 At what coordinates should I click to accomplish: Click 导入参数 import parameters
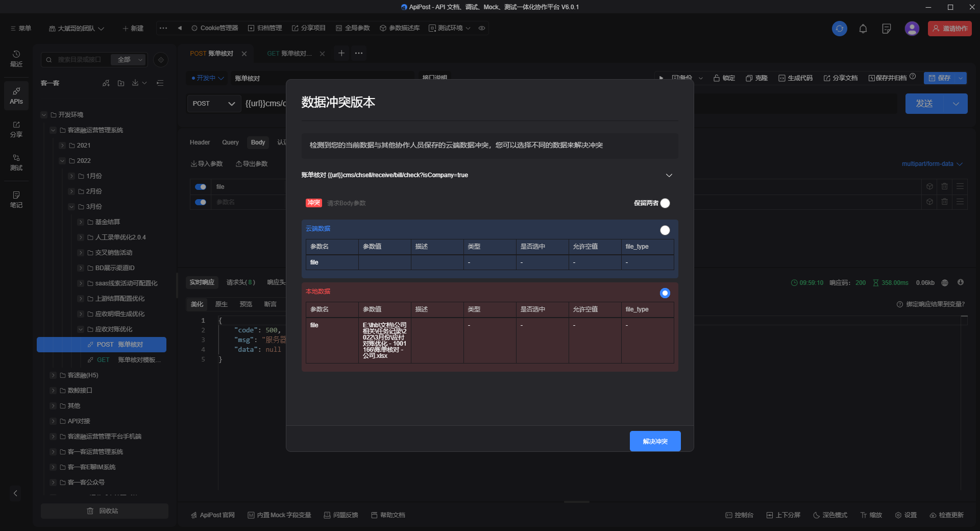(207, 164)
